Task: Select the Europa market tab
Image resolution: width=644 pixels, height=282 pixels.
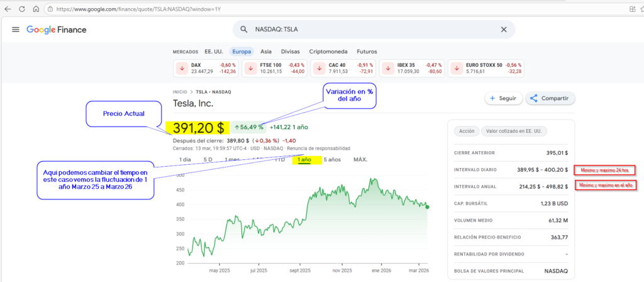Action: 241,52
